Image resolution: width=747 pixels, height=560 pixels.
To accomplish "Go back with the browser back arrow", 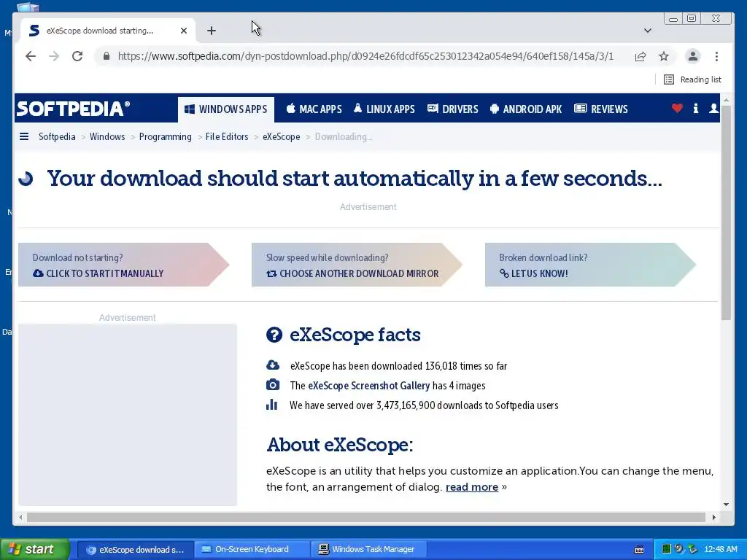I will [31, 56].
